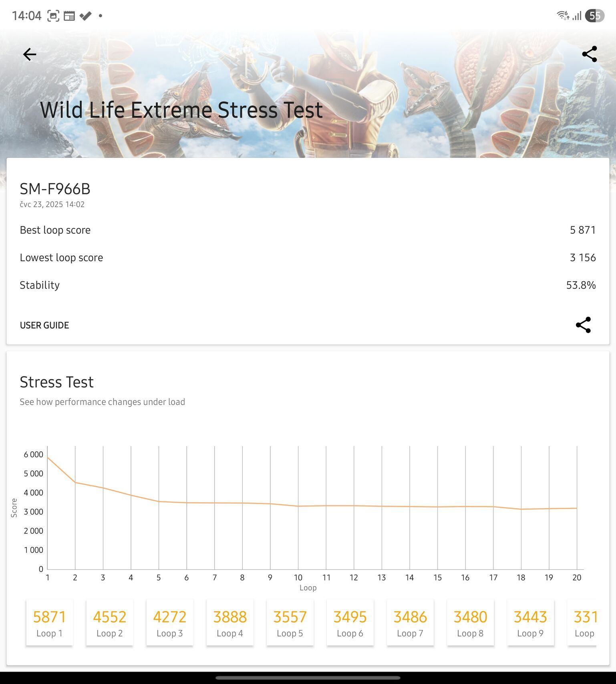Screen dimensions: 616x684
Task: Tap the share icon in header
Action: click(x=589, y=54)
